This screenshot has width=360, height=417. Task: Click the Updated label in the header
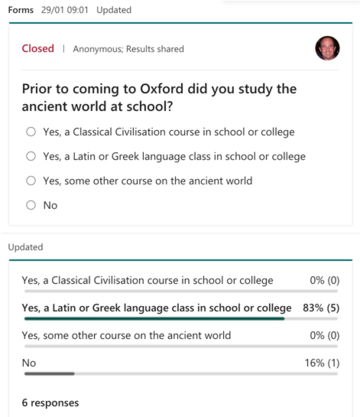114,10
